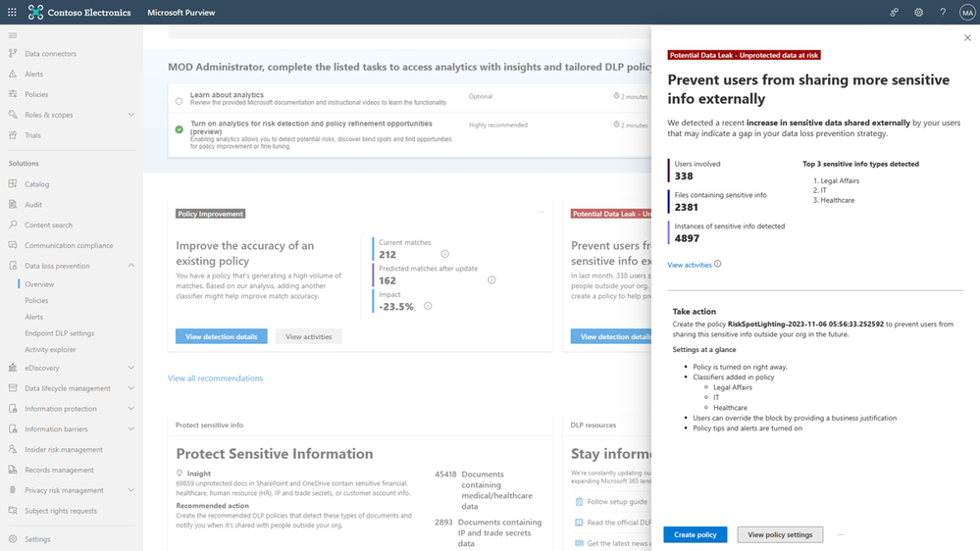Viewport: 980px width, 551px height.
Task: Open View activities link in side panel
Action: point(690,265)
